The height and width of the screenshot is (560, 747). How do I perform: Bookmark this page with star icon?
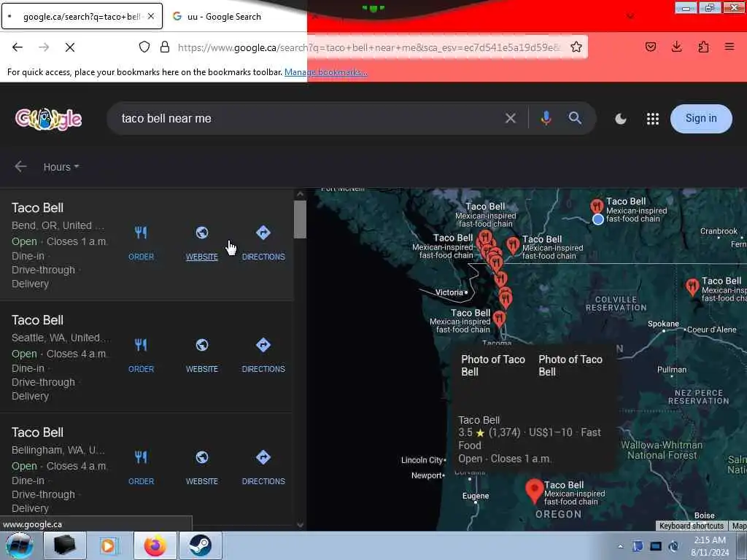click(x=576, y=47)
